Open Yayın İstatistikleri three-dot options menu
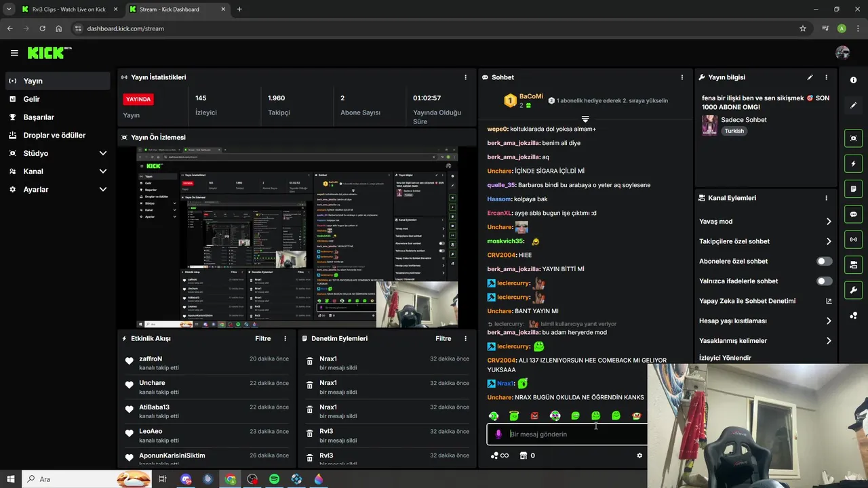Image resolution: width=868 pixels, height=488 pixels. pyautogui.click(x=465, y=77)
